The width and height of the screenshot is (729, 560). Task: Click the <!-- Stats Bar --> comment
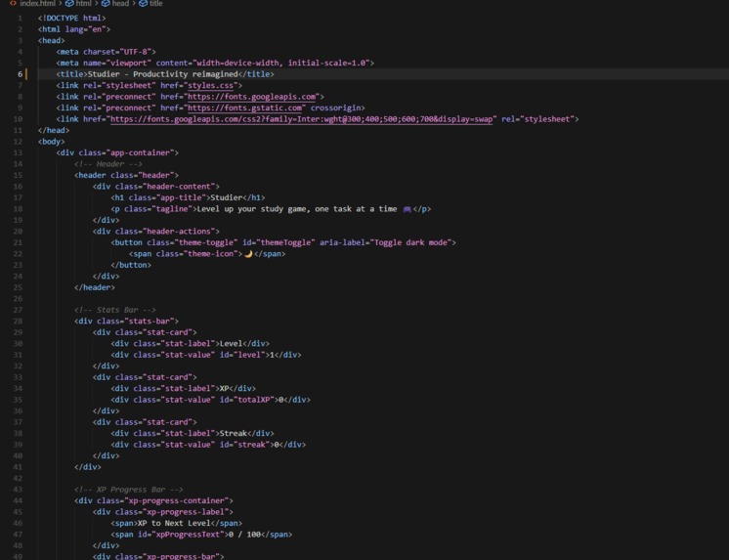pyautogui.click(x=115, y=310)
